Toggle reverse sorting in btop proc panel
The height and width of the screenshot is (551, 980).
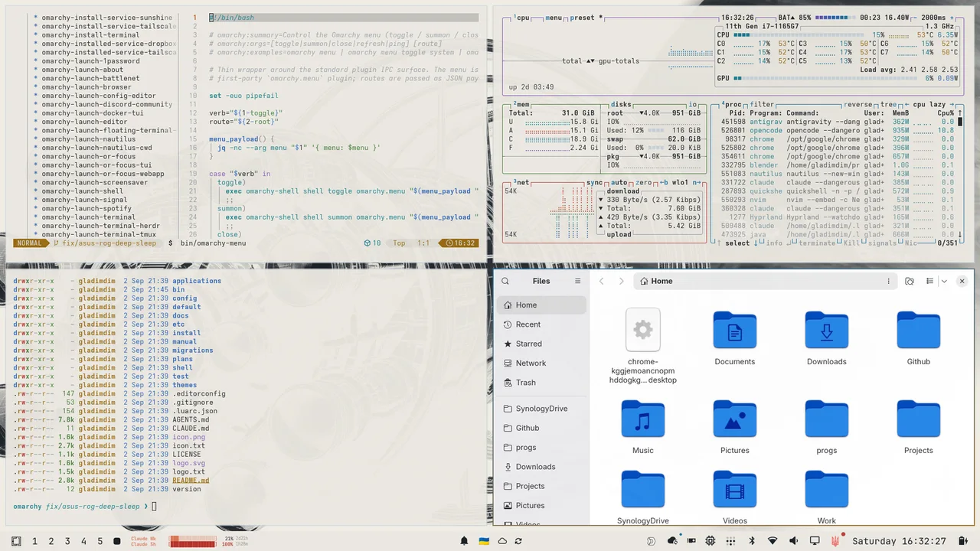click(x=860, y=104)
